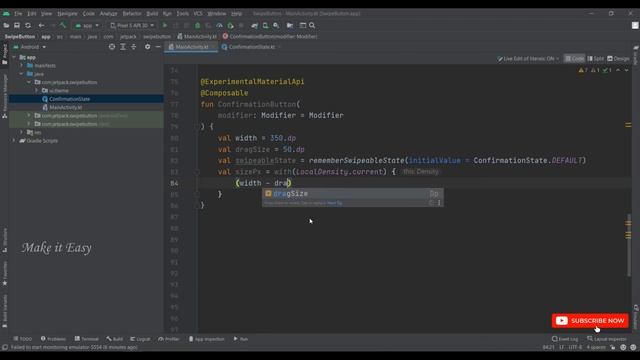The height and width of the screenshot is (360, 640).
Task: Open the app run configuration dropdown
Action: tap(87, 25)
